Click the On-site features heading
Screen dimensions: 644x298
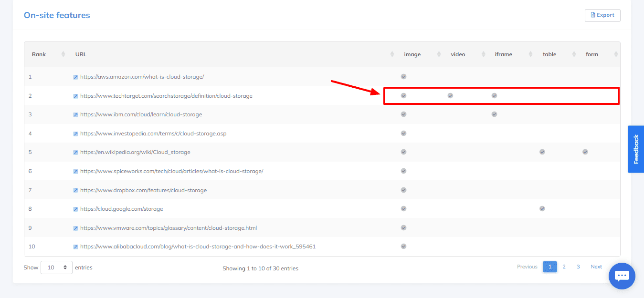(x=57, y=15)
